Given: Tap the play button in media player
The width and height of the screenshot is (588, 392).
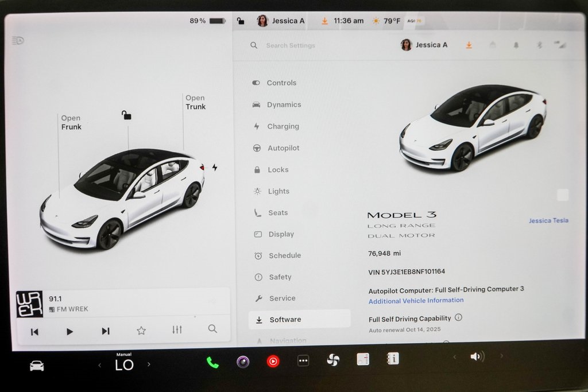Looking at the screenshot, I should (69, 332).
